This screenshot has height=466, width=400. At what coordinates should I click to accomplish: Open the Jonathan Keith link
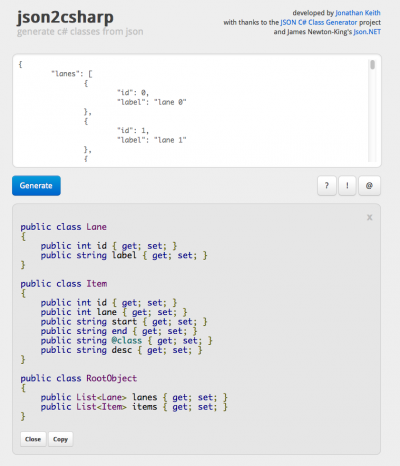pyautogui.click(x=358, y=13)
